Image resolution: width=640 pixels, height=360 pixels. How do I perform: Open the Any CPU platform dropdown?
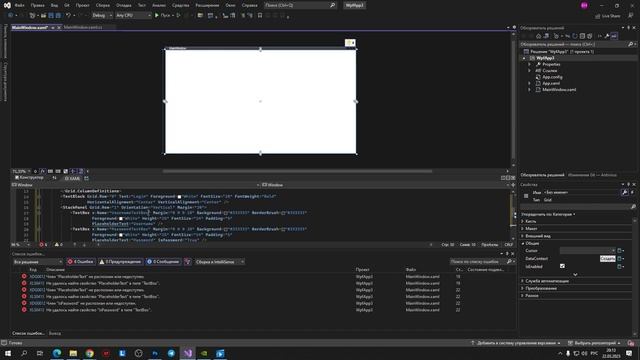[133, 16]
